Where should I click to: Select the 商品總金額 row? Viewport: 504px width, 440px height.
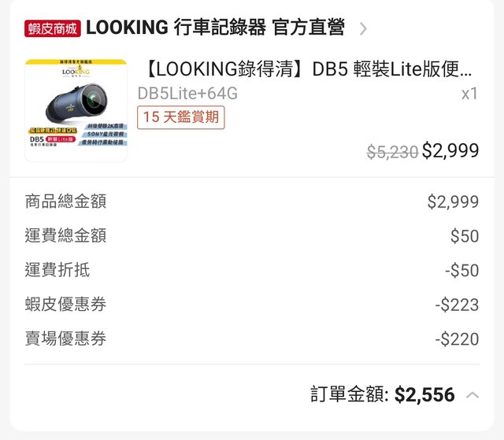click(x=65, y=202)
